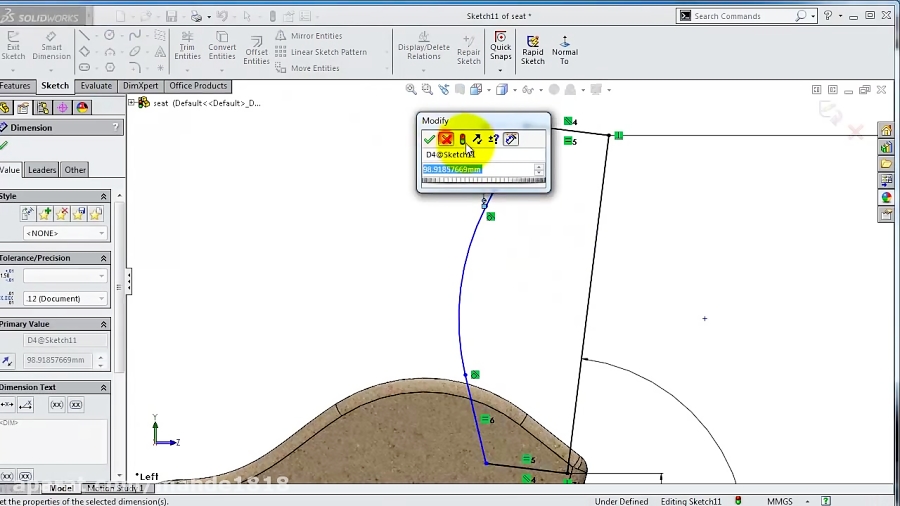
Task: Switch to the Office Products tab
Action: pos(198,85)
